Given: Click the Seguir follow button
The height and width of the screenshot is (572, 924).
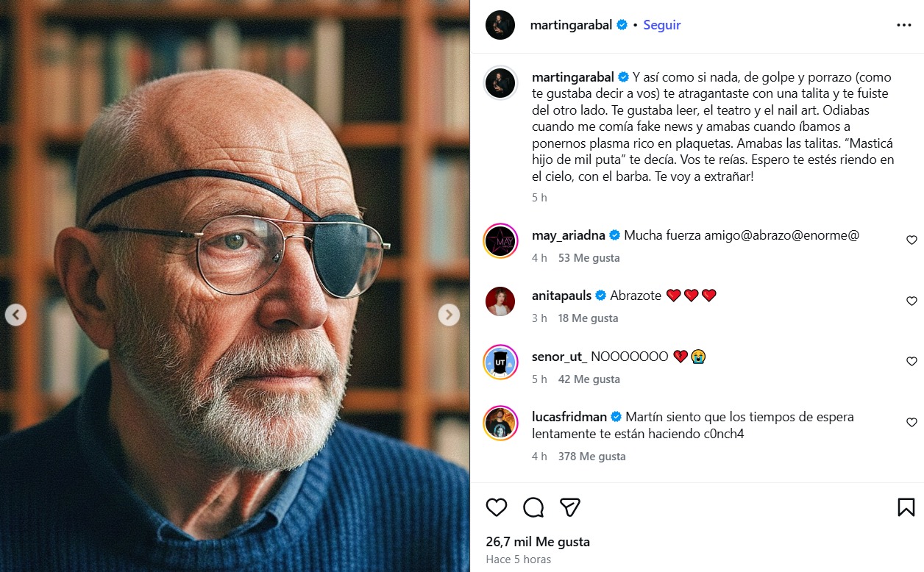Looking at the screenshot, I should [662, 25].
